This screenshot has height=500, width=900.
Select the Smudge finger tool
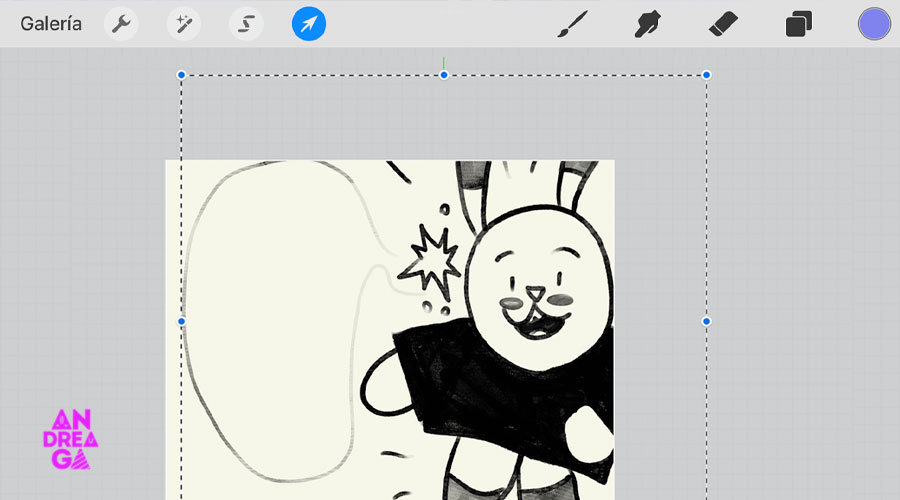click(x=649, y=23)
